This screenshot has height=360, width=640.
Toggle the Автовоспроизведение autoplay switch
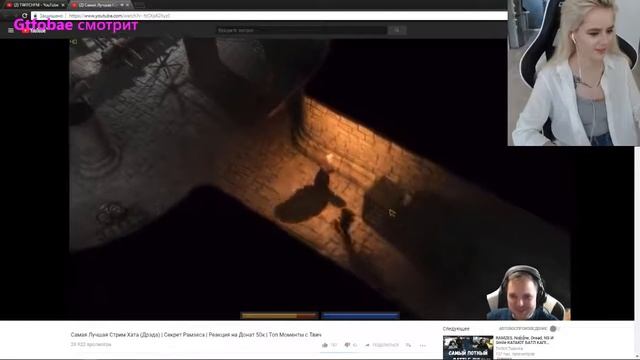tap(553, 329)
